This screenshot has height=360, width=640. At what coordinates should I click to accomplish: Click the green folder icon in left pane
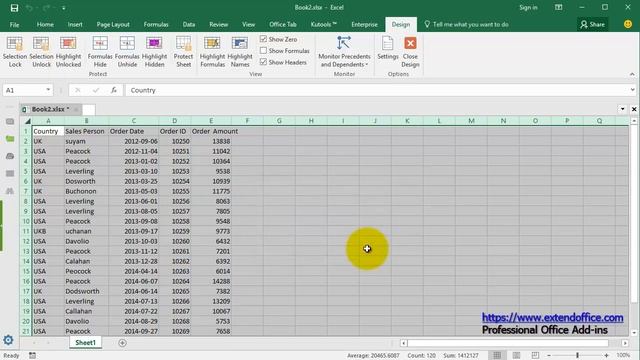(x=10, y=139)
